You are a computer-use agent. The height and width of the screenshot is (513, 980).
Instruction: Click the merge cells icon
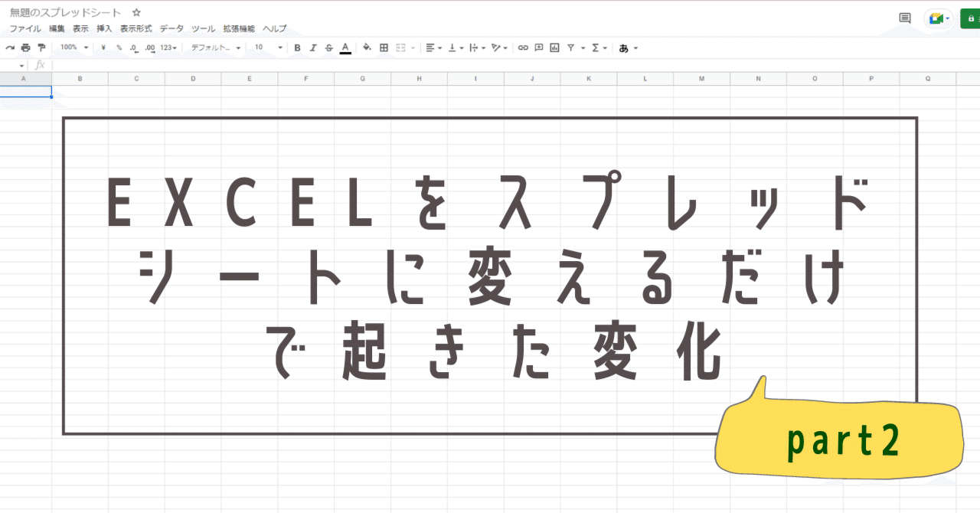(x=400, y=47)
